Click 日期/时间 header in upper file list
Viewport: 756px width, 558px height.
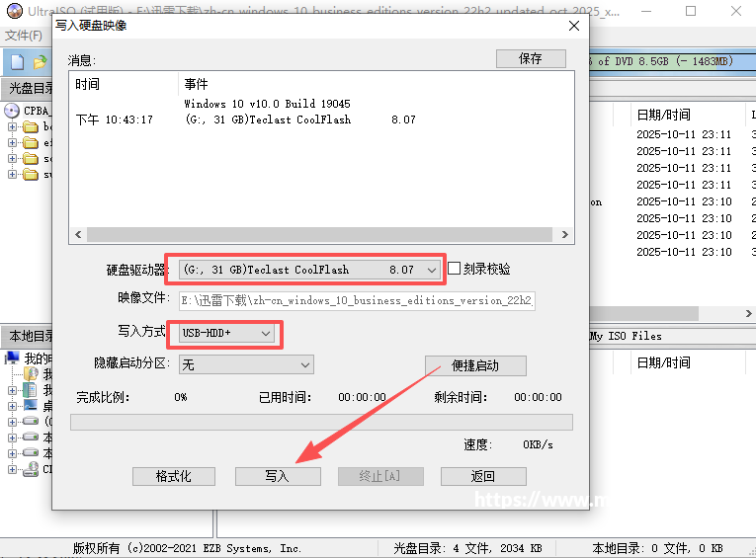(664, 115)
